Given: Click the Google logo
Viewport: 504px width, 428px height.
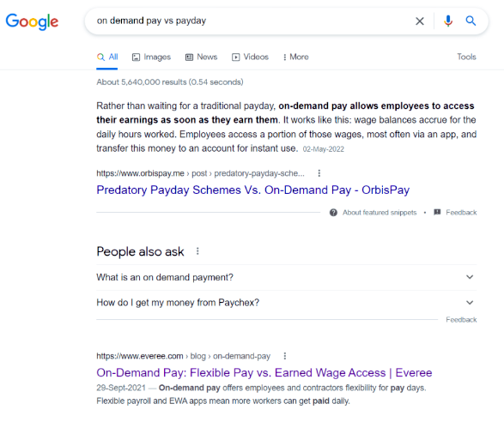Looking at the screenshot, I should coord(32,21).
